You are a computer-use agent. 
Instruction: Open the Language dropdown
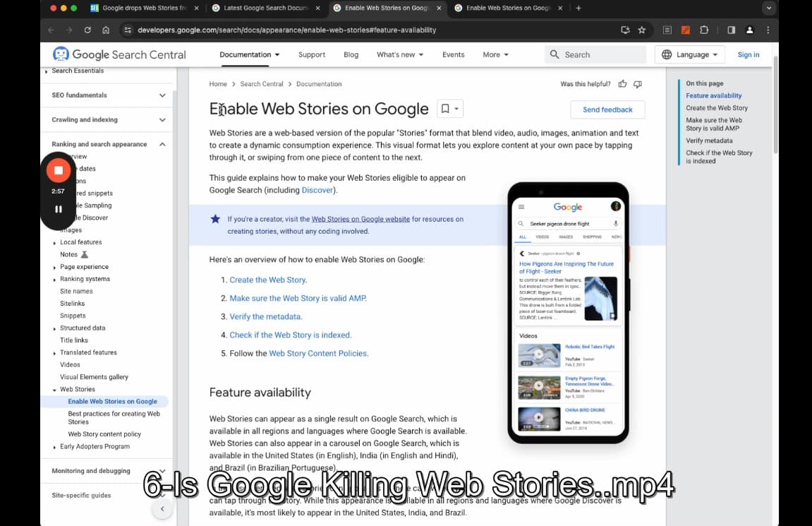click(690, 54)
